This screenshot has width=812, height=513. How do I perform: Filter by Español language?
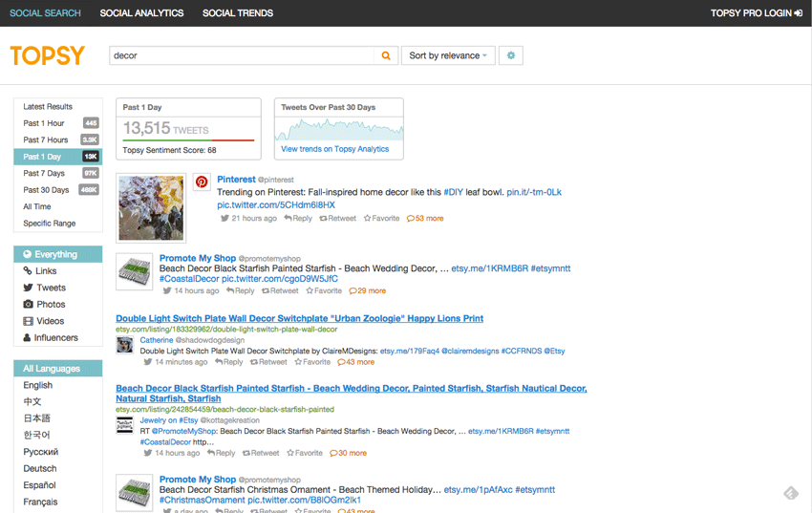tap(39, 485)
